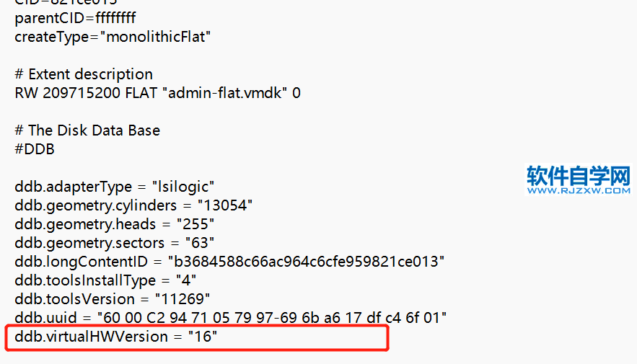Click the "16" virtual hardware version value
Screen dimensions: 637x364
point(203,336)
